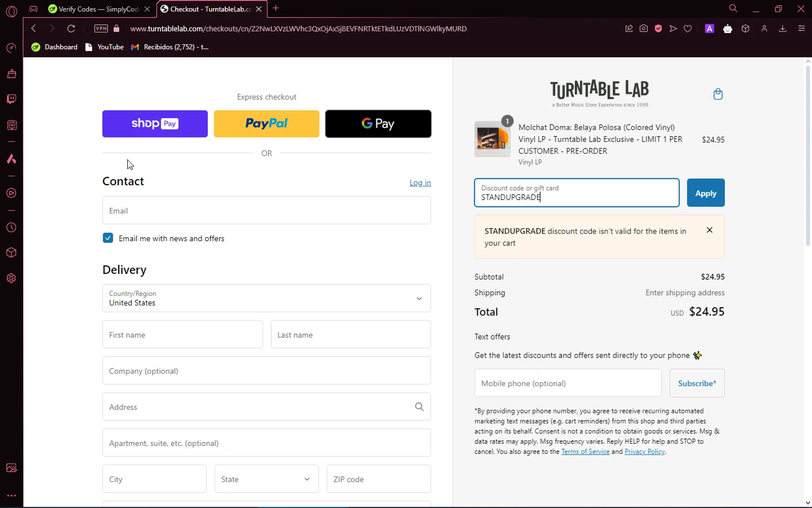View site security lock info
Viewport: 812px width, 508px height.
coord(116,29)
